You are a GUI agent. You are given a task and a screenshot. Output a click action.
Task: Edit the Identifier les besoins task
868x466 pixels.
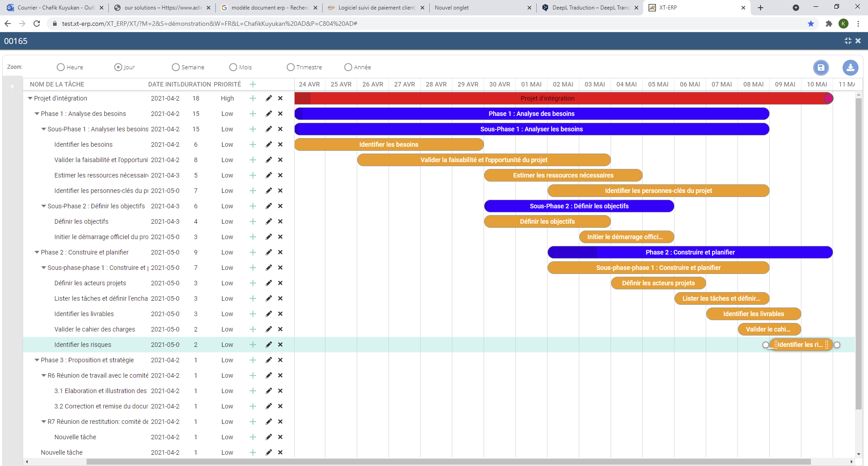coord(269,144)
